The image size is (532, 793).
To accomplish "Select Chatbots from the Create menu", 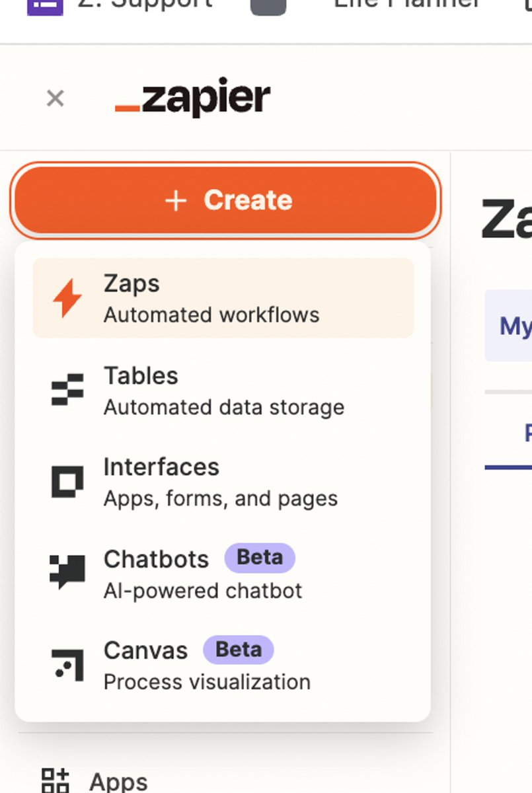I will pos(223,573).
